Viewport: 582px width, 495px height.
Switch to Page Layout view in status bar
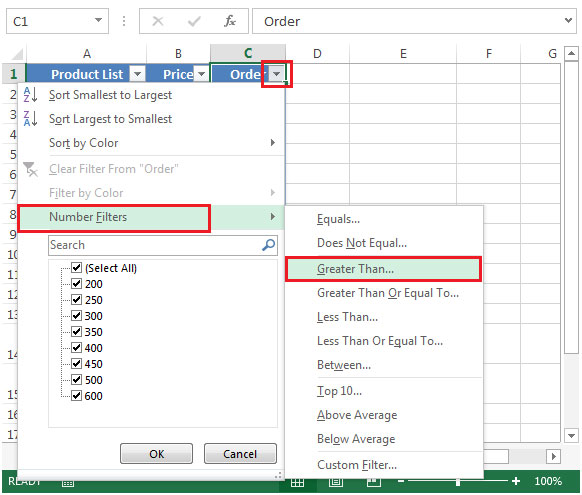click(336, 482)
